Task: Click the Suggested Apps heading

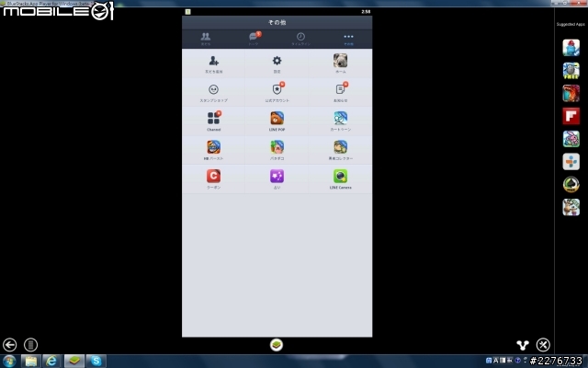Action: (571, 25)
